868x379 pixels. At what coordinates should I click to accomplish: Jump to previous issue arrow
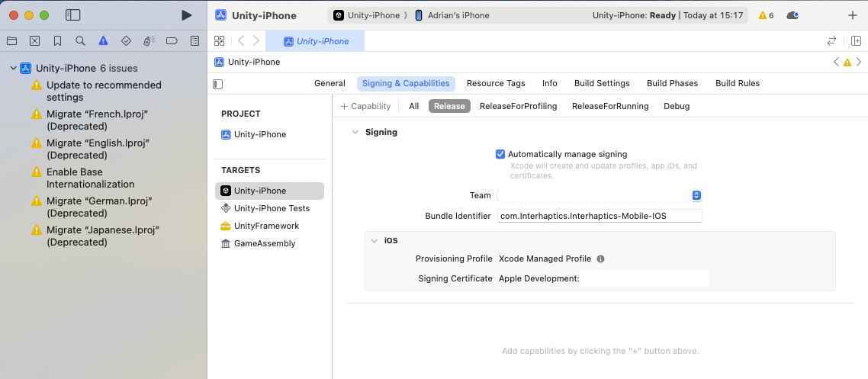pyautogui.click(x=837, y=62)
